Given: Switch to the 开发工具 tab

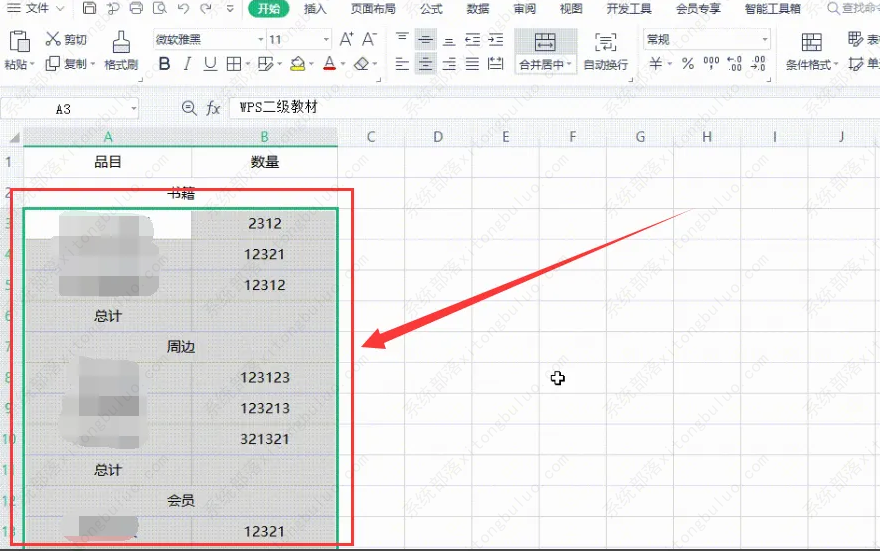Looking at the screenshot, I should [629, 8].
